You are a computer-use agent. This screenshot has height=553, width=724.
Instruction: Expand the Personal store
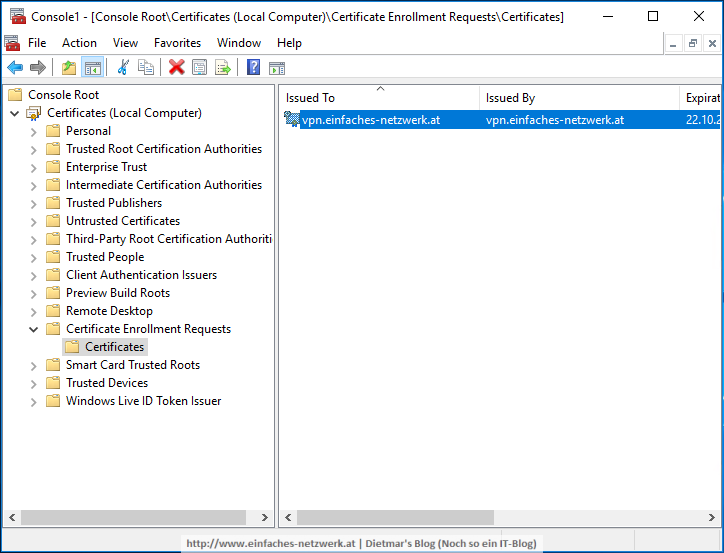(34, 132)
